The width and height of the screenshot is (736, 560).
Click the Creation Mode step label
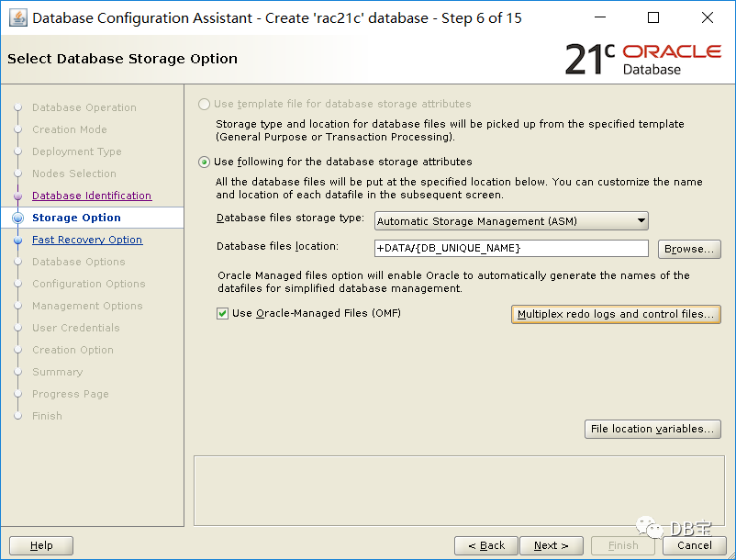tap(70, 129)
